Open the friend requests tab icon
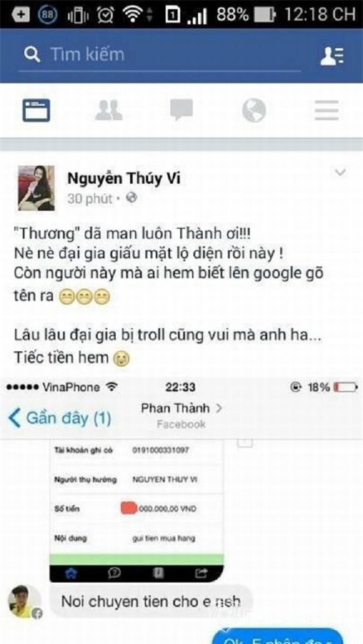The width and height of the screenshot is (363, 644). [x=108, y=109]
